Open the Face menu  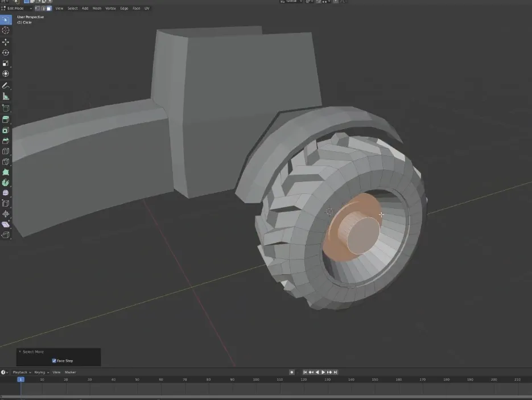click(x=137, y=9)
